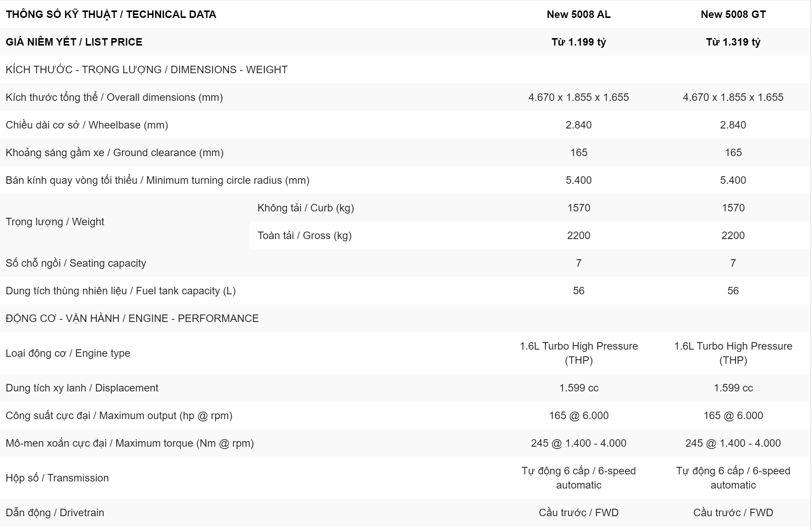Click the Curb (kg) weight sub-row label
Screen dimensions: 812x530
click(x=305, y=208)
